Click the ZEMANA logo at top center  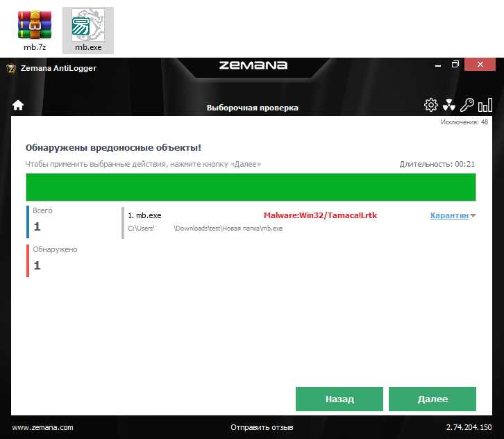pyautogui.click(x=253, y=65)
